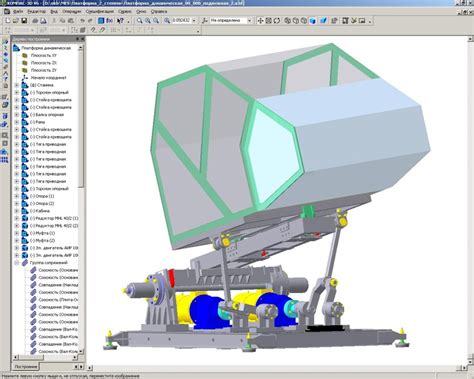Click the blue Model Tree toggle icon
Screen dimensions: 474x379
point(101,21)
